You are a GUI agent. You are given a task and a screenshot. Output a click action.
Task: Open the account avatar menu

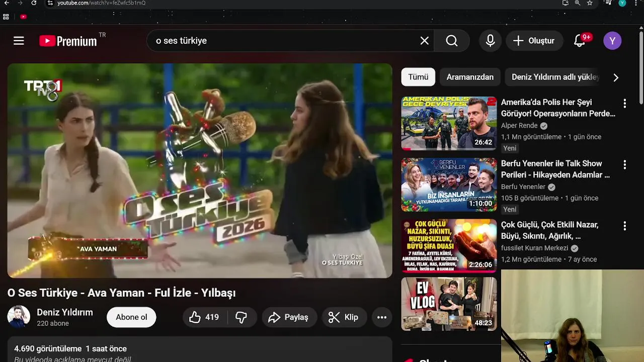612,41
